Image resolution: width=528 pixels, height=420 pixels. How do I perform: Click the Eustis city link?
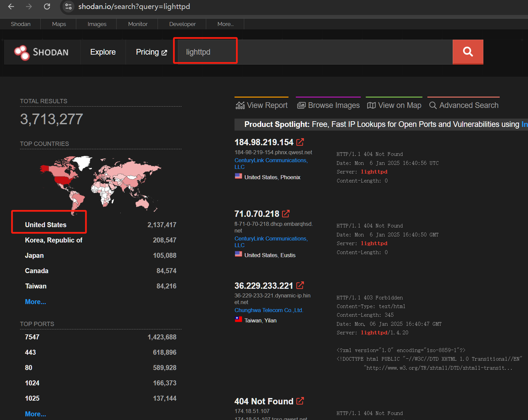click(x=288, y=255)
